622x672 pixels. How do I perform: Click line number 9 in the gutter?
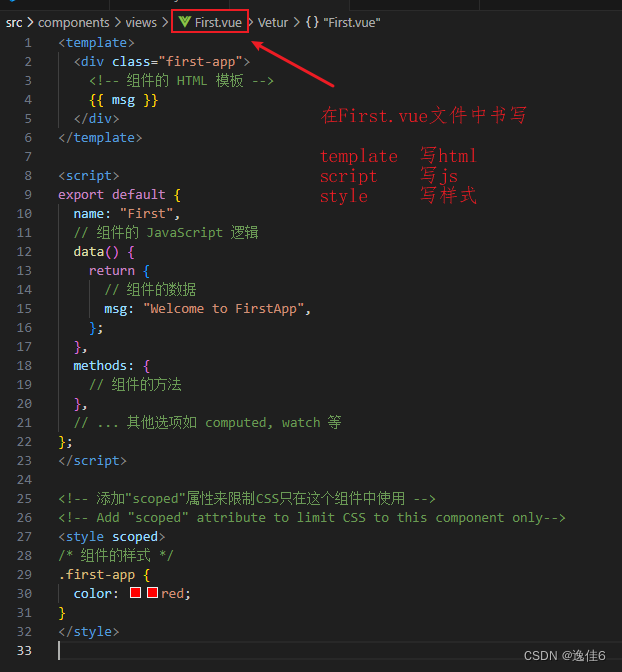(28, 195)
